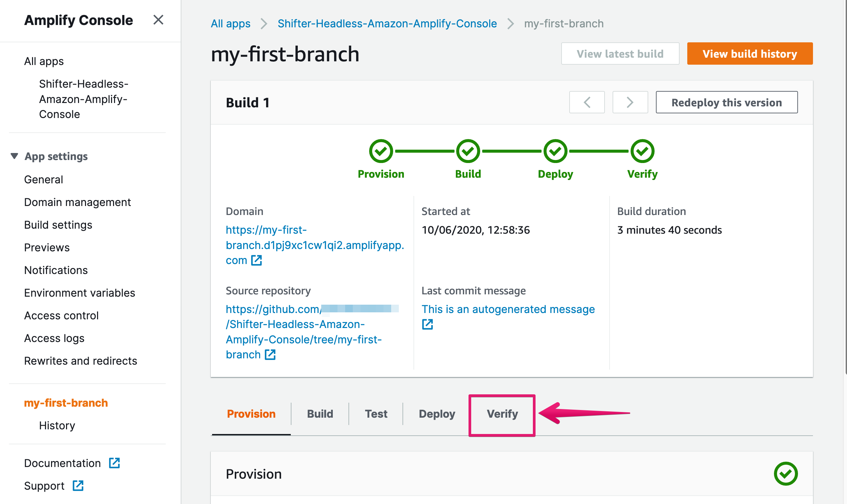847x504 pixels.
Task: Open Shifter-Headless-Amazon-Amplify-Console breadcrumb link
Action: pos(387,24)
